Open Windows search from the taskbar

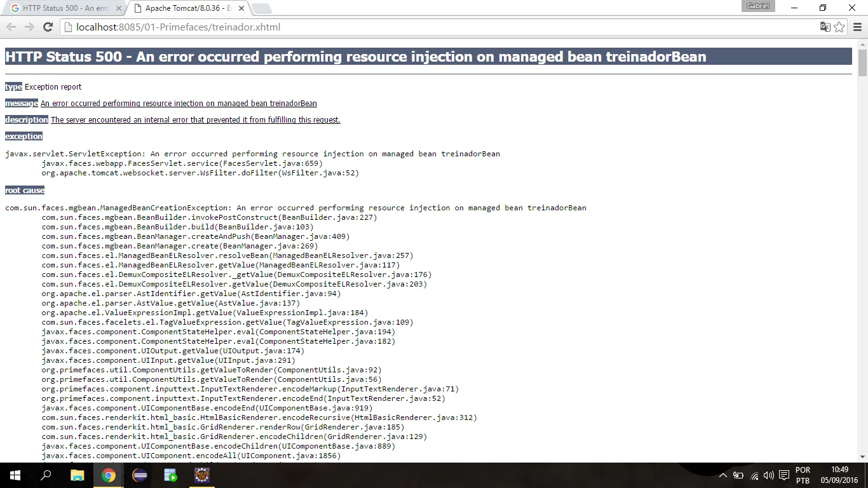(46, 475)
